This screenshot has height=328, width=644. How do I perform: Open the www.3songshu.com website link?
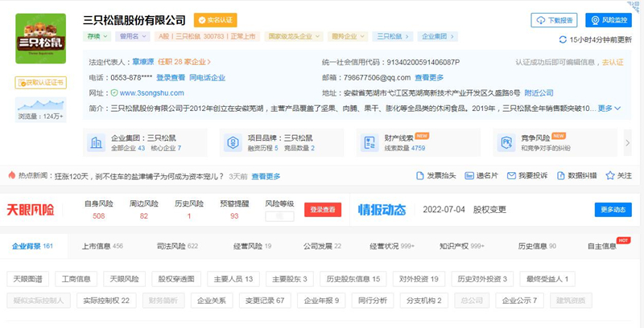coord(152,93)
